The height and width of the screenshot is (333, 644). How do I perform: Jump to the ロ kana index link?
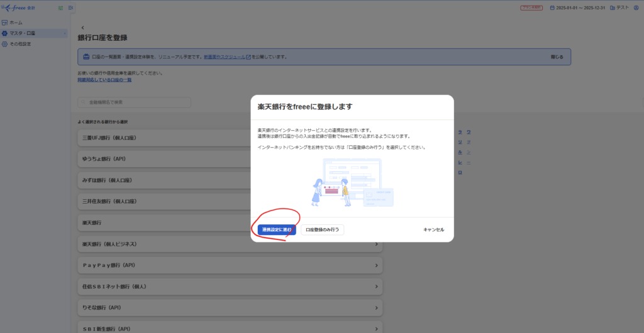[x=460, y=173]
